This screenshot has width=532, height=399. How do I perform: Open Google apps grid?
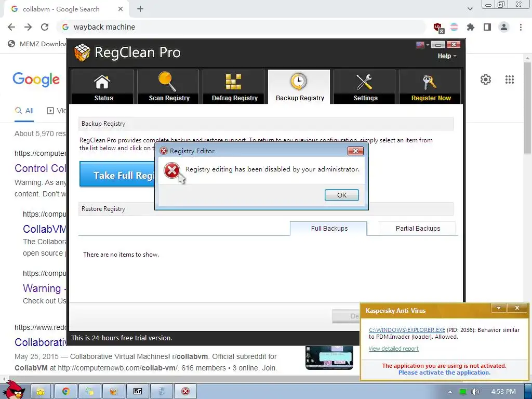coord(510,79)
